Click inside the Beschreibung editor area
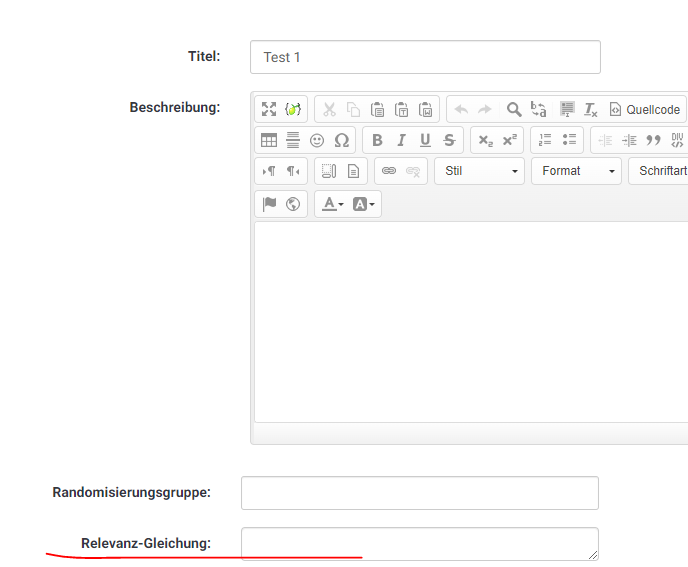Viewport: 688px width, 567px height. click(x=471, y=322)
